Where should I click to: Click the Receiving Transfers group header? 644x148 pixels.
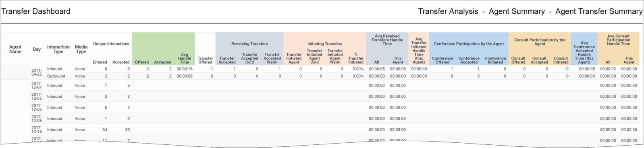pos(249,44)
